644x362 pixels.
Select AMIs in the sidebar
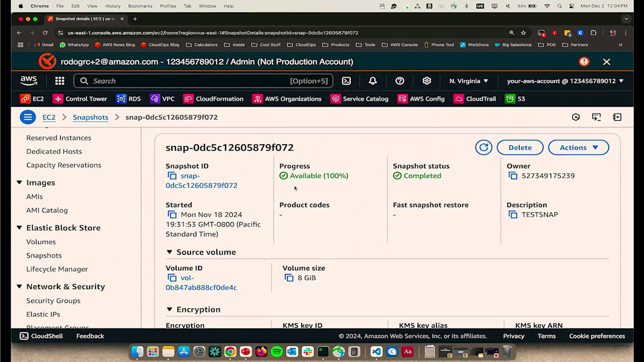[x=34, y=197]
